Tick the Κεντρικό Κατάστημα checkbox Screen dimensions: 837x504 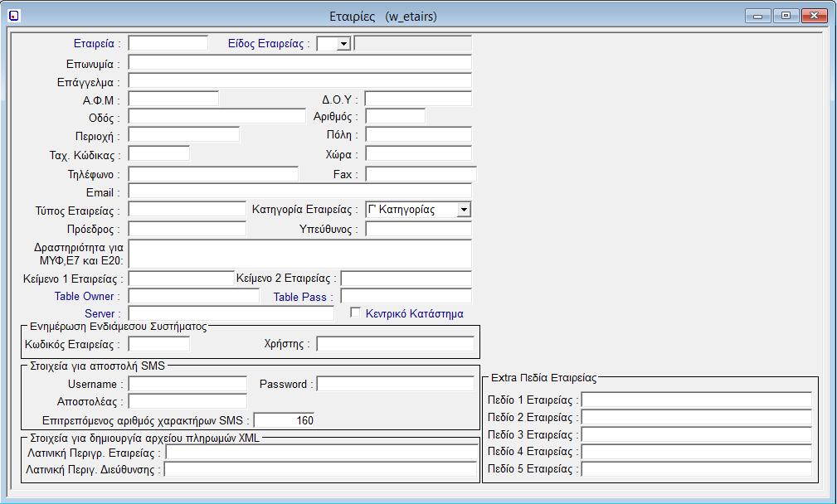tap(355, 313)
